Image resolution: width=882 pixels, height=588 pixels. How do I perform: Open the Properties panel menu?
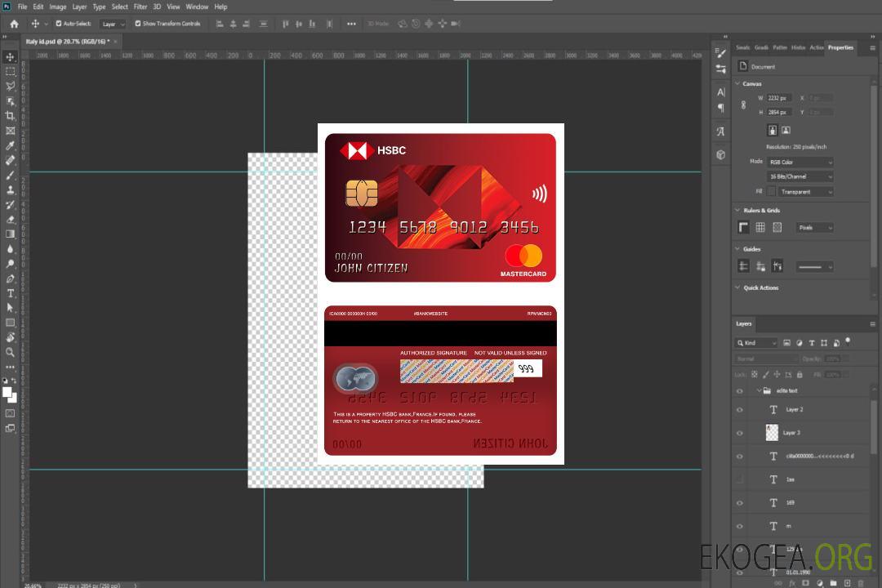[872, 48]
